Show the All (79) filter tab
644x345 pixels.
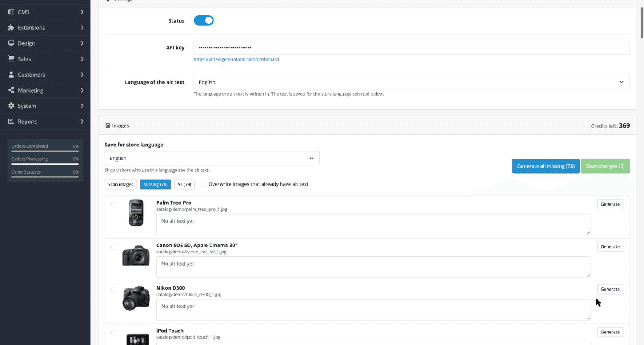pyautogui.click(x=184, y=184)
